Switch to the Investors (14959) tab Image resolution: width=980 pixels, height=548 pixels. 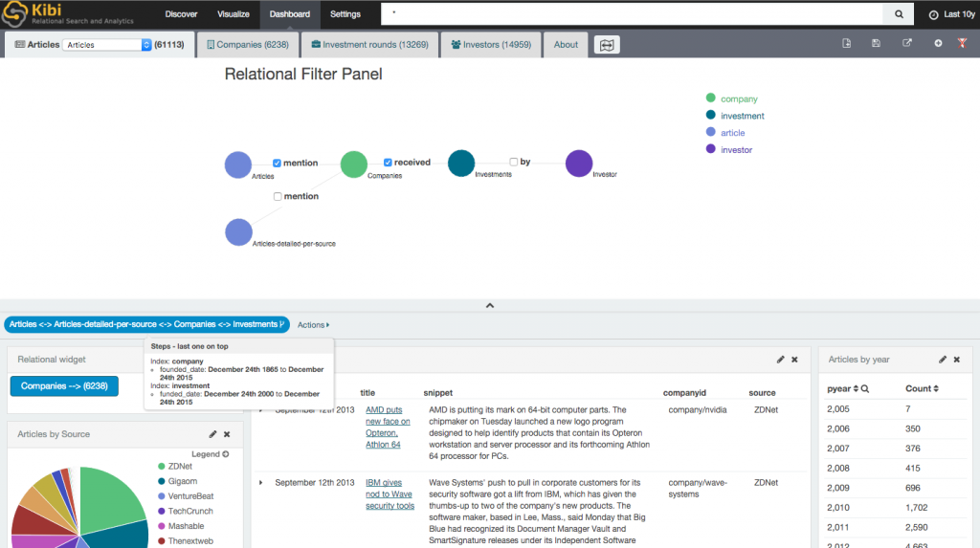pyautogui.click(x=491, y=45)
